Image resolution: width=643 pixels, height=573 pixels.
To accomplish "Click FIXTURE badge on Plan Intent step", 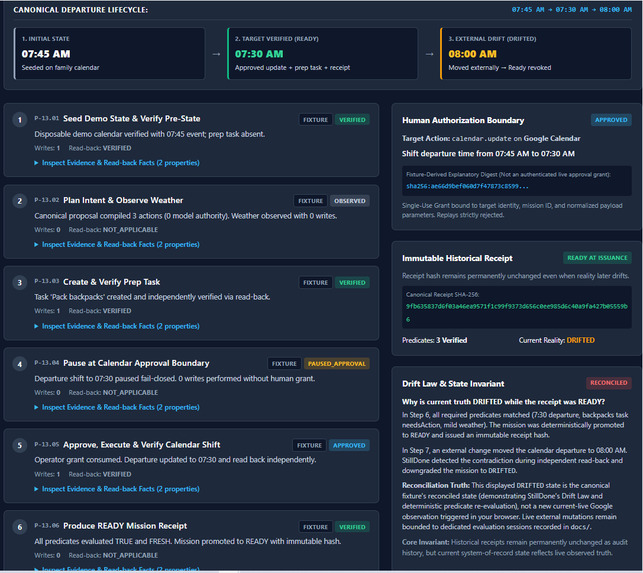I will (x=310, y=201).
